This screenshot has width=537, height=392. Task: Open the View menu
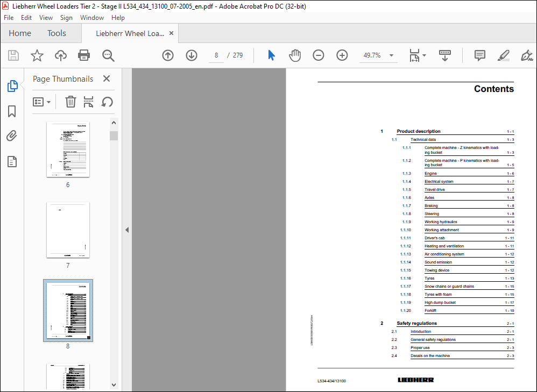click(46, 17)
